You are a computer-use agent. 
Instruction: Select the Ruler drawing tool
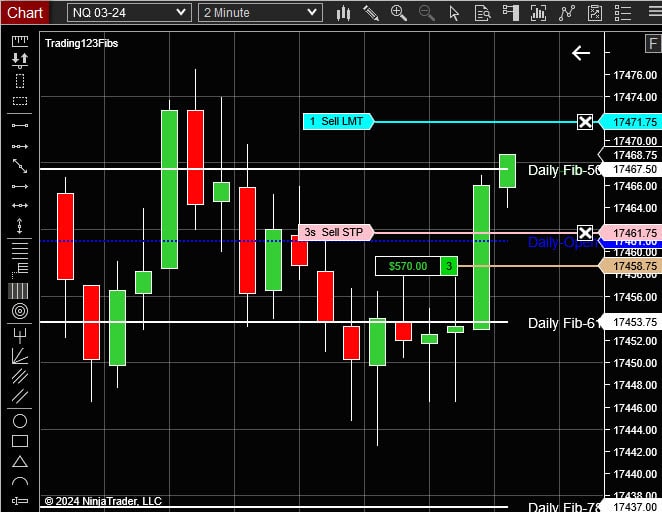[x=20, y=41]
